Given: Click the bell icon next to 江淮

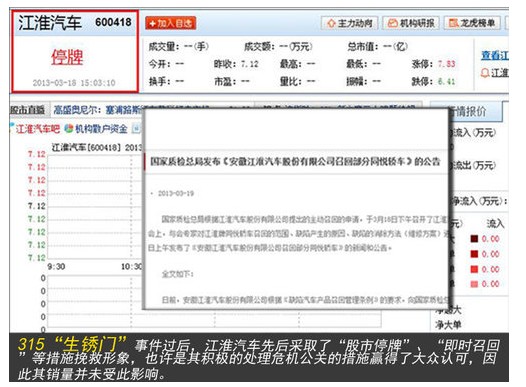Looking at the screenshot, I should tap(485, 72).
